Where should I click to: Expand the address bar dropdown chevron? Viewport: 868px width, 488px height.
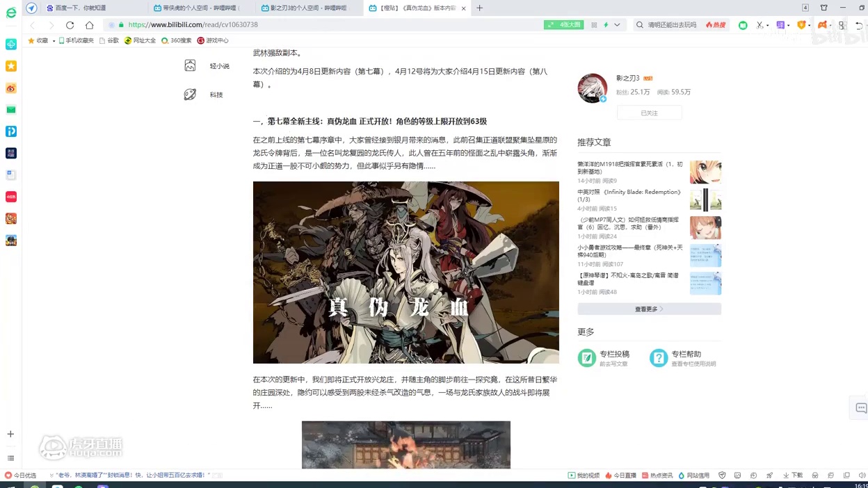(x=617, y=25)
